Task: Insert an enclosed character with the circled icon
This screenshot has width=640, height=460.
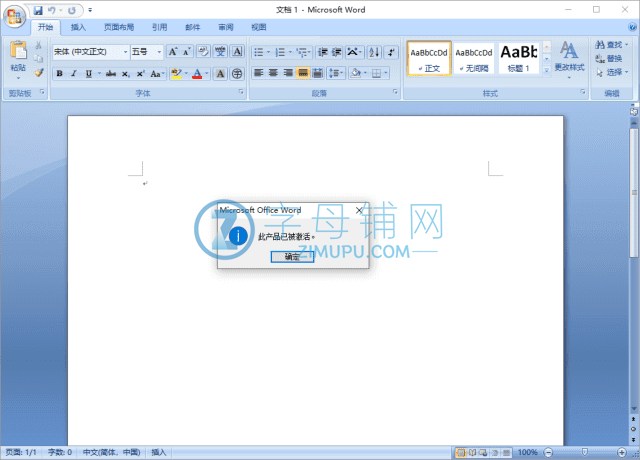Action: point(237,73)
